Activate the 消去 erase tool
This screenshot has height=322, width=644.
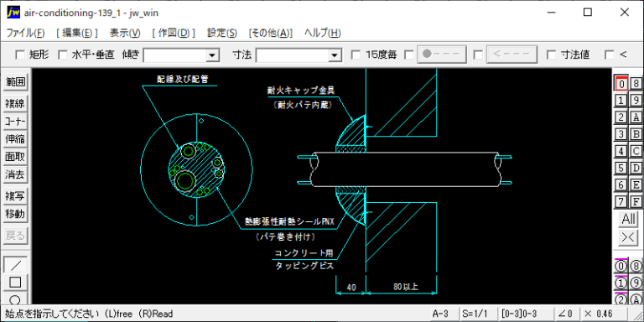click(x=15, y=174)
